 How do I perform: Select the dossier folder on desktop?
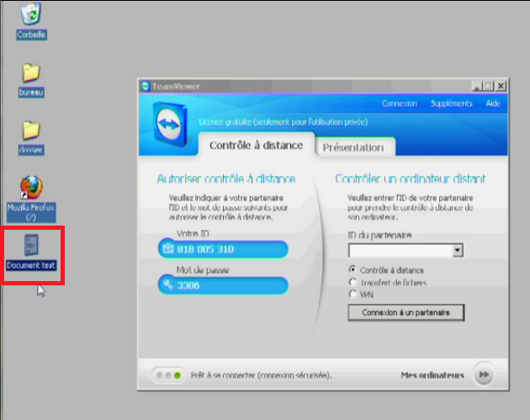tap(31, 130)
